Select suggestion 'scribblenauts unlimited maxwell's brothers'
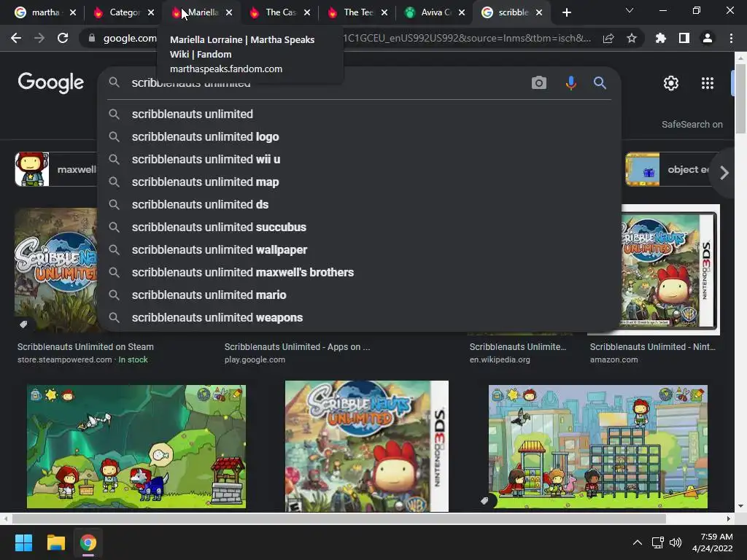Image resolution: width=747 pixels, height=560 pixels. click(359, 273)
